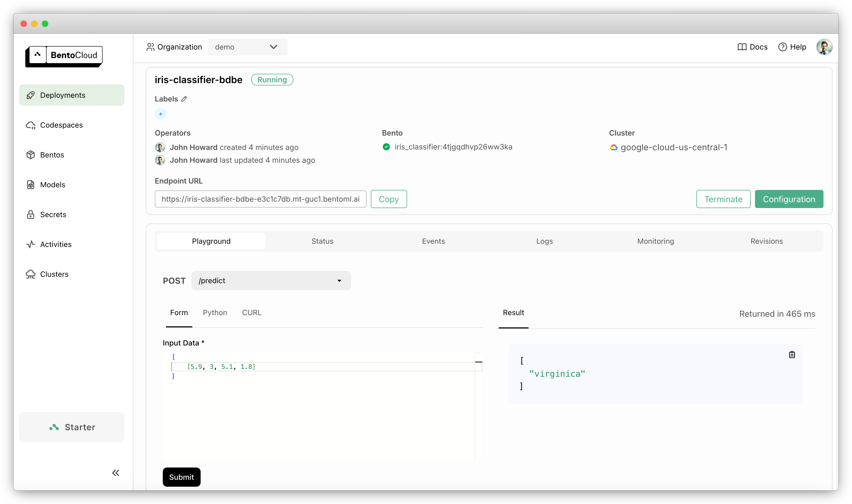
Task: Open the Logs tab
Action: click(544, 241)
